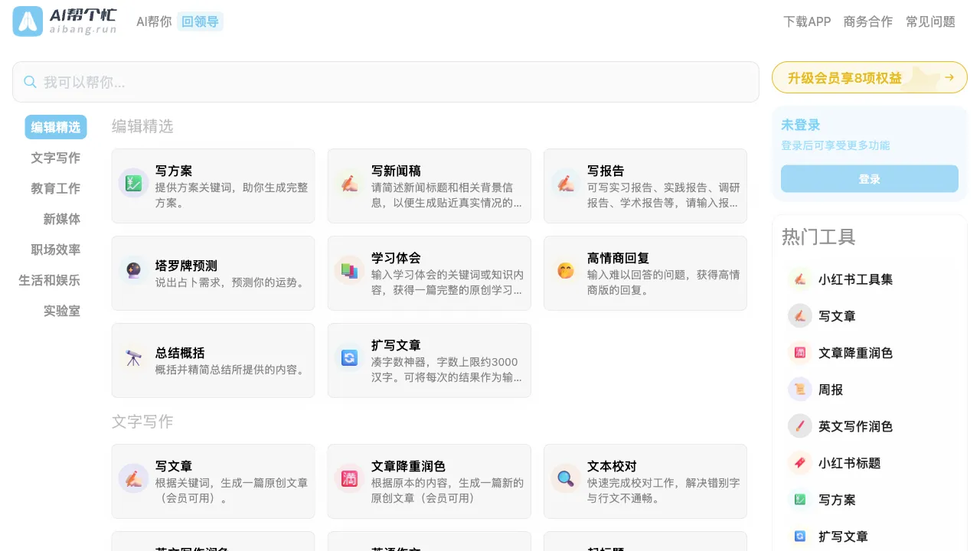Open the 写方案 card title

click(174, 171)
